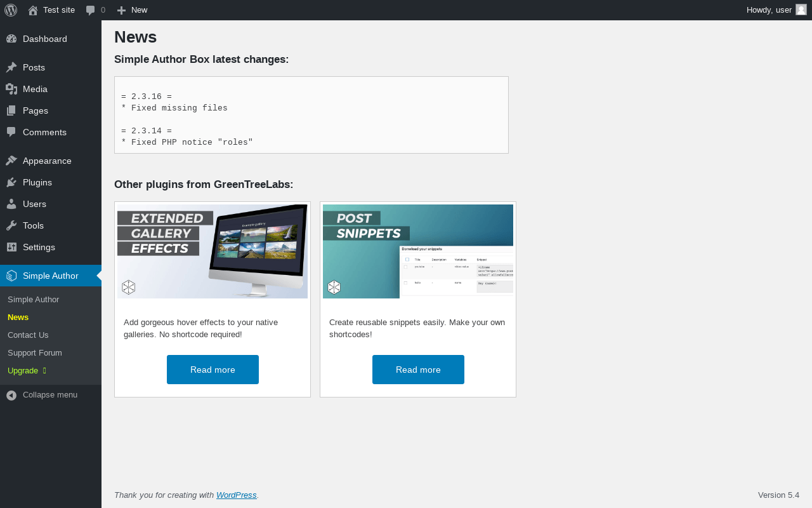Viewport: 812px width, 508px height.
Task: Click Read more under Extended Gallery Effects
Action: (x=213, y=370)
